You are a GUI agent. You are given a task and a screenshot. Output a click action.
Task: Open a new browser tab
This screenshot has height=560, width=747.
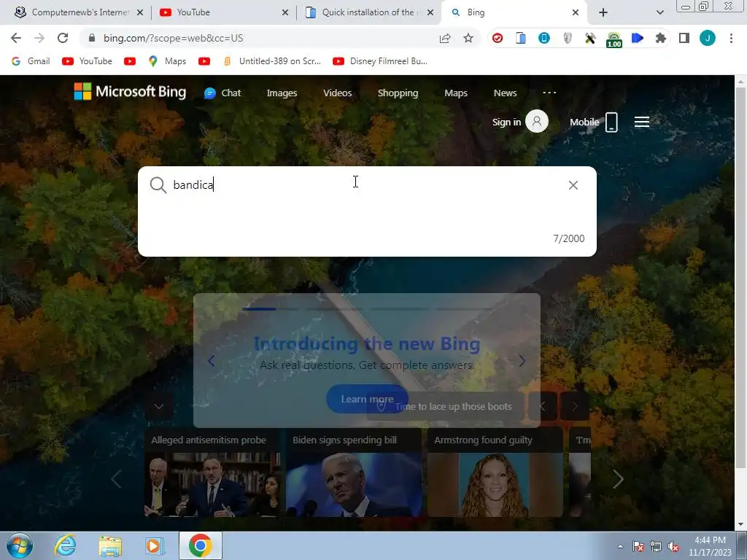click(x=603, y=12)
